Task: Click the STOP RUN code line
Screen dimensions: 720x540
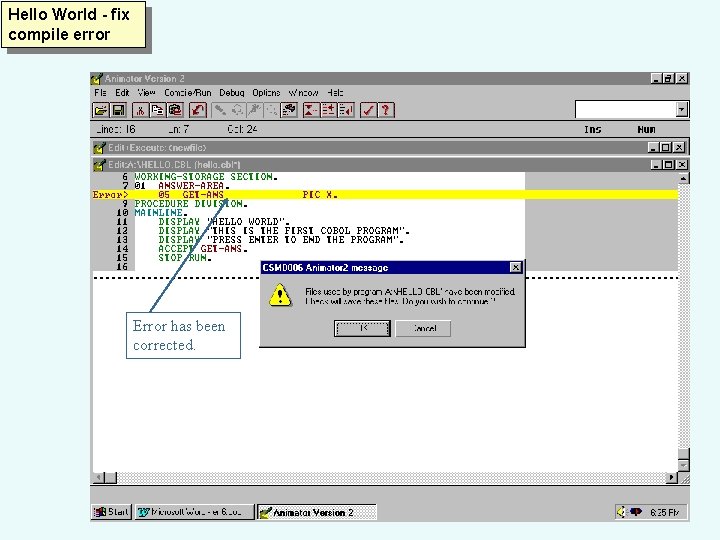Action: tap(185, 258)
